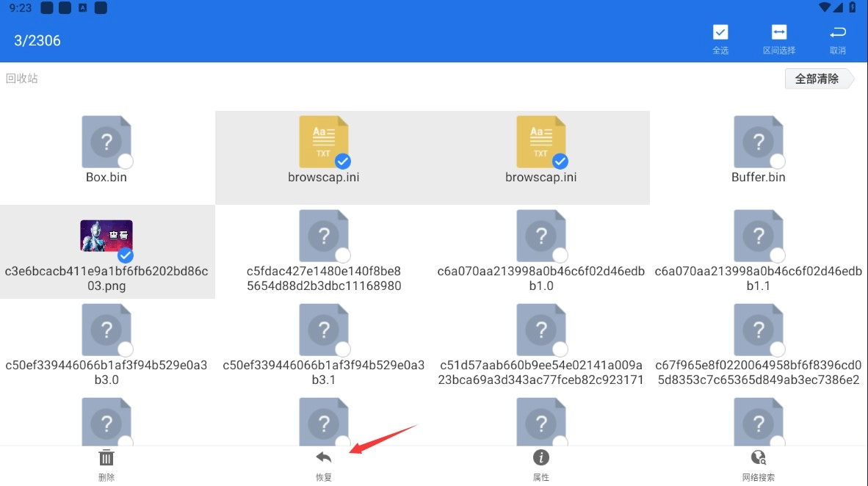This screenshot has width=868, height=486.
Task: Tap the Restore arrow icon
Action: pos(324,459)
